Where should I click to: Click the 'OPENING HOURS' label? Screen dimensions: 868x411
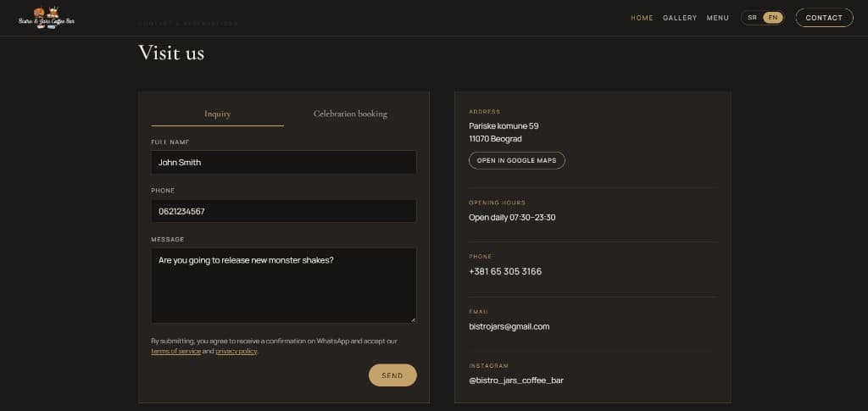pyautogui.click(x=497, y=203)
